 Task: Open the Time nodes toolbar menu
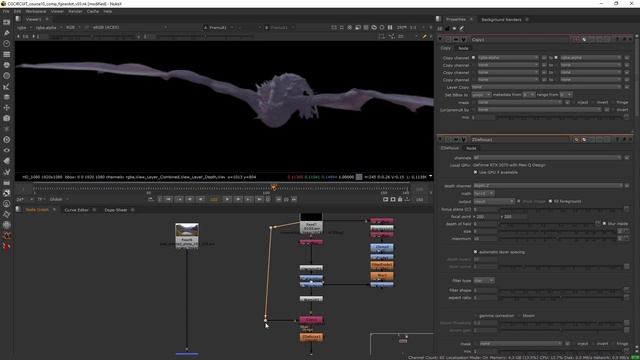(7, 43)
